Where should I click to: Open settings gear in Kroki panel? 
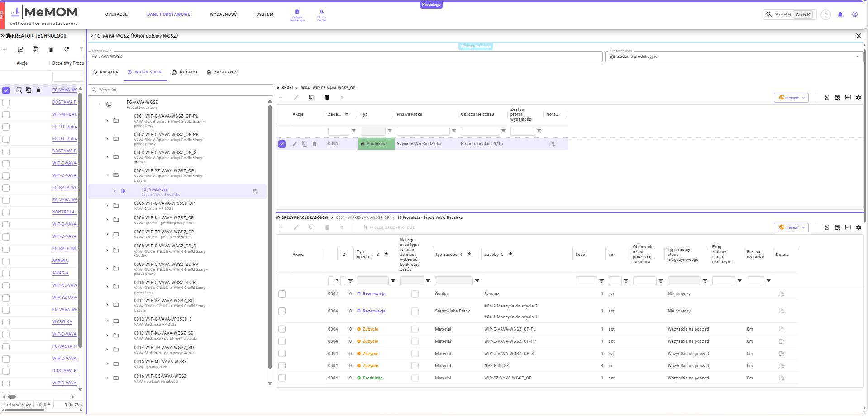(858, 98)
